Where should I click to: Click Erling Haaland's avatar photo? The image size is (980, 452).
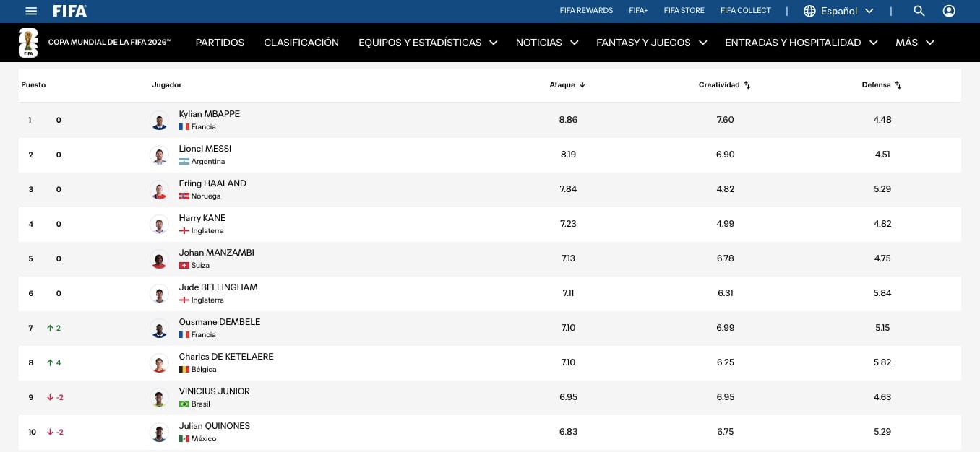[x=160, y=190]
